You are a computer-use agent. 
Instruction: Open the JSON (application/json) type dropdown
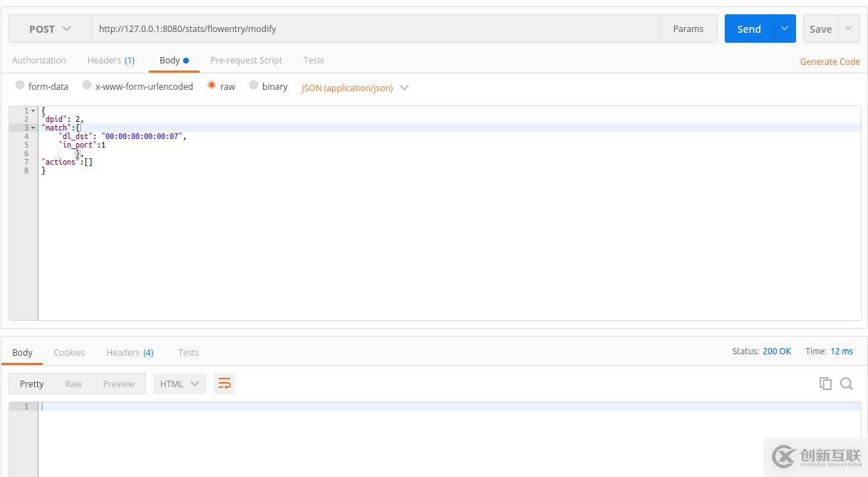(x=355, y=88)
